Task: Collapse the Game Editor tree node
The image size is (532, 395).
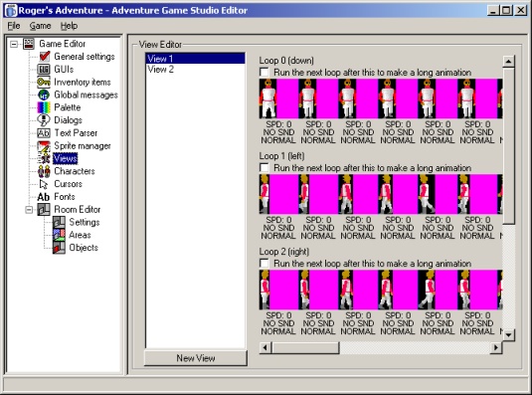Action: [14, 44]
